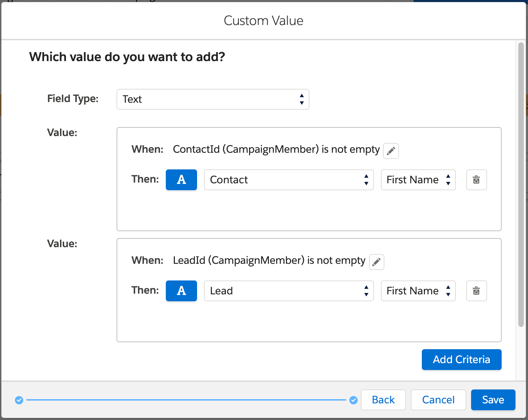Click the left progress checkmark indicator
Image resolution: width=528 pixels, height=420 pixels.
19,400
